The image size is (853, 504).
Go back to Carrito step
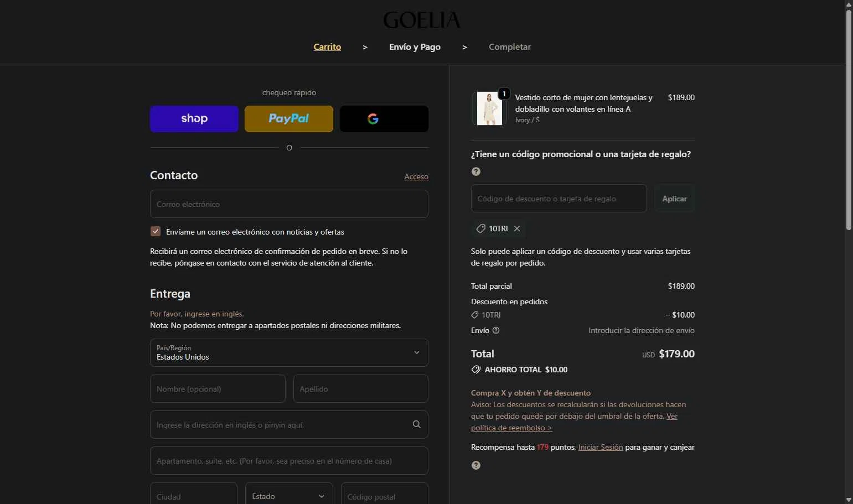(x=327, y=47)
